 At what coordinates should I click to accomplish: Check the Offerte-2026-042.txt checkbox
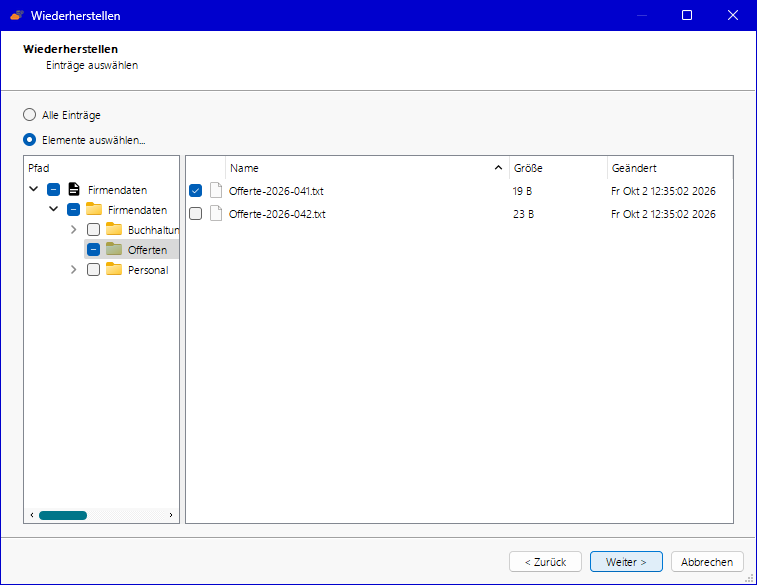tap(196, 213)
